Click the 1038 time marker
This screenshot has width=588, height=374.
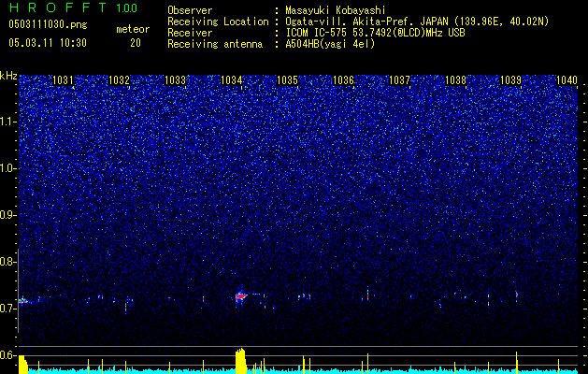(455, 79)
